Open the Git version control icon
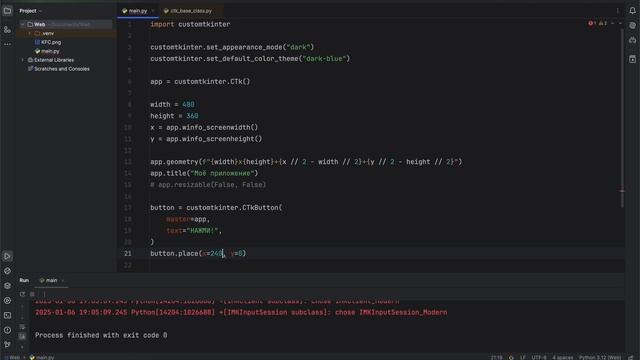Screen dimensions: 640x360 click(x=7, y=344)
